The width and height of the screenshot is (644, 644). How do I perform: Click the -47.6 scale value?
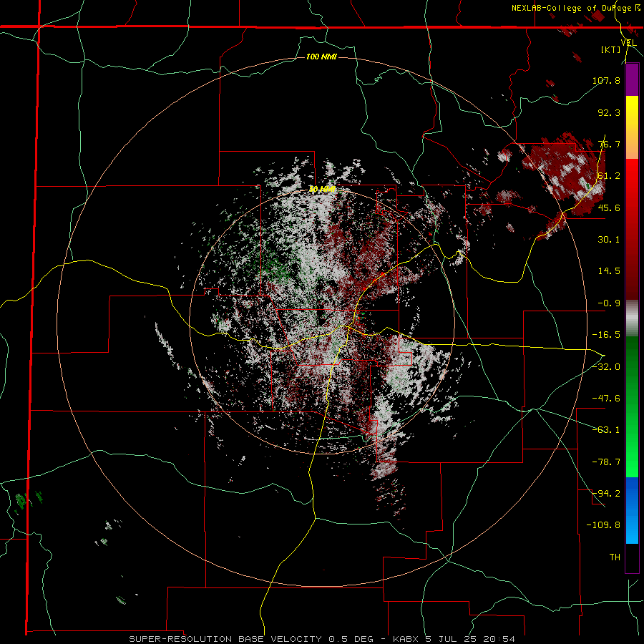[x=606, y=399]
